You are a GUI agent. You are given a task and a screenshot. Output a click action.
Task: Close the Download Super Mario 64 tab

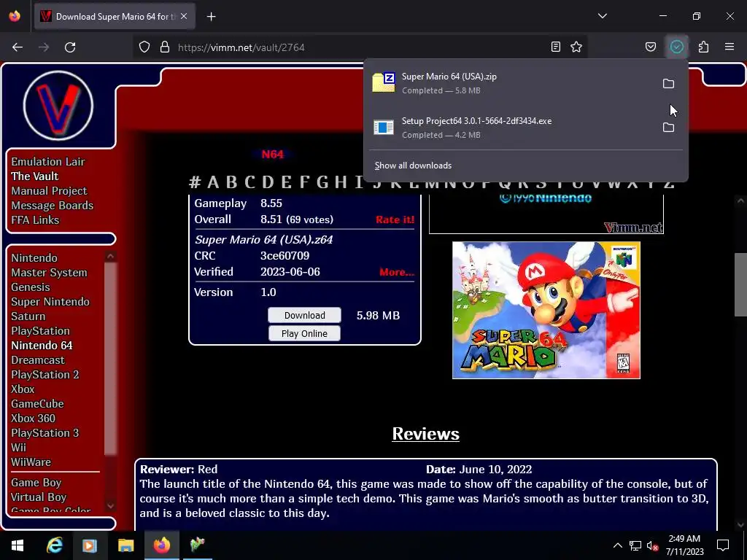click(184, 16)
